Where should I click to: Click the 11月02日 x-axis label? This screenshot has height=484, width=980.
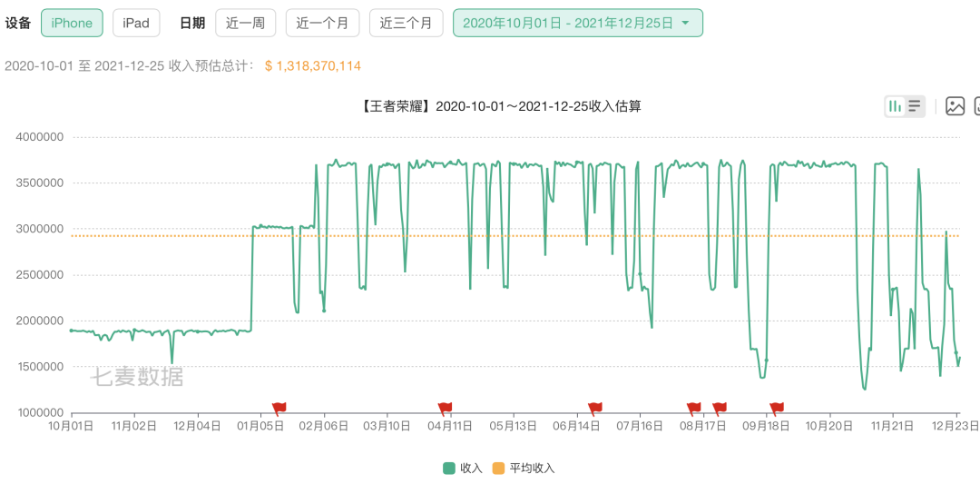tap(135, 426)
